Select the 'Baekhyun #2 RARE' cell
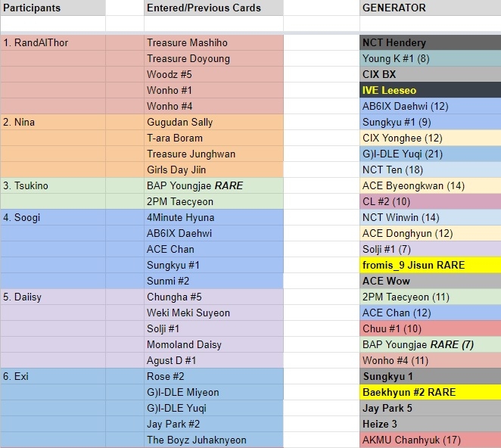501x448 pixels. pos(430,393)
